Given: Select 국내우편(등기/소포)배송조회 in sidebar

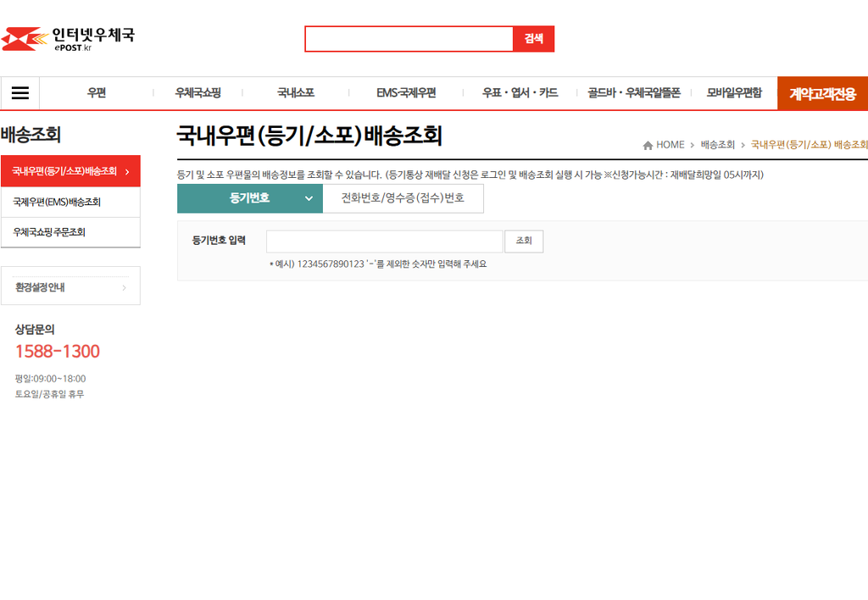Looking at the screenshot, I should coord(71,171).
